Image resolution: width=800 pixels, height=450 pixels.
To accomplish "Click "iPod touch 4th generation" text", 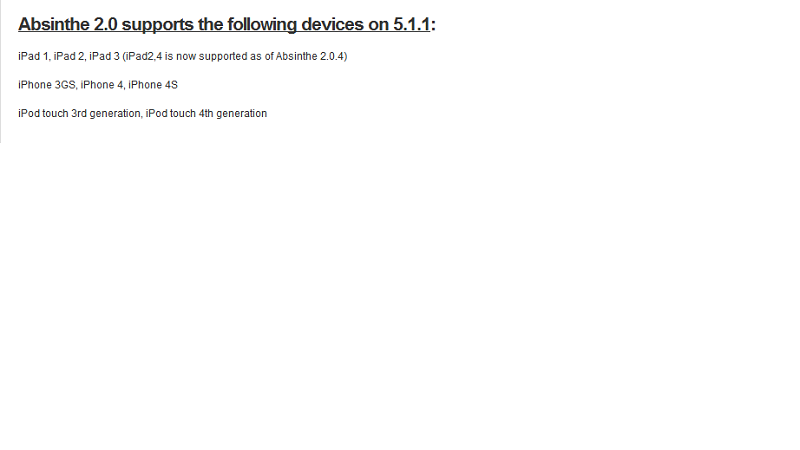I will (206, 113).
